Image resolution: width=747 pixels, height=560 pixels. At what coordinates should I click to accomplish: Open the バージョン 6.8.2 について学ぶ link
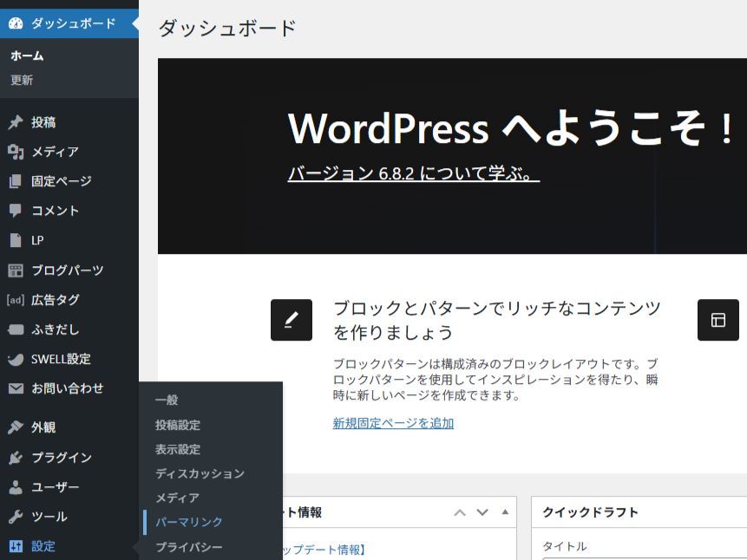pos(414,173)
